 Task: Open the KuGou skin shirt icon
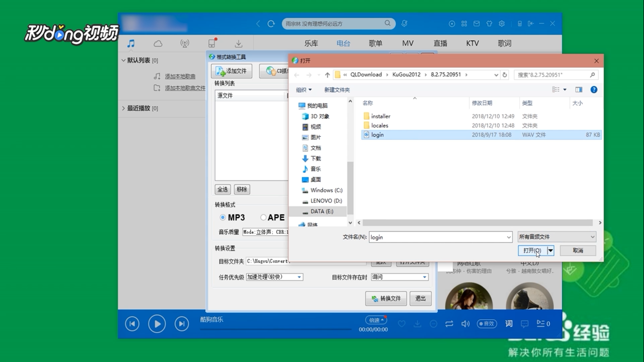[489, 24]
